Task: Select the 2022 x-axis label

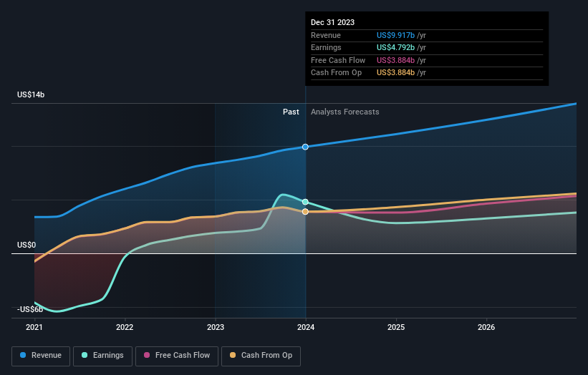Action: [125, 327]
